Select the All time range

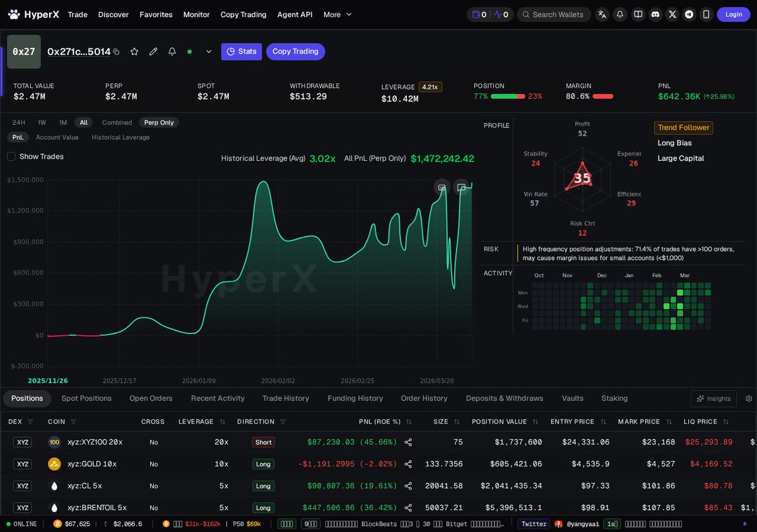coord(83,122)
